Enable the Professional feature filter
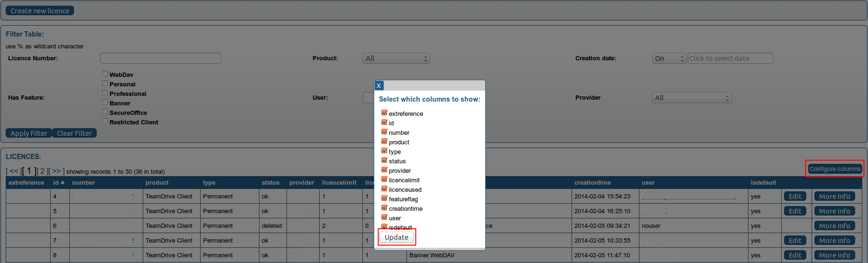The image size is (868, 263). (x=105, y=93)
